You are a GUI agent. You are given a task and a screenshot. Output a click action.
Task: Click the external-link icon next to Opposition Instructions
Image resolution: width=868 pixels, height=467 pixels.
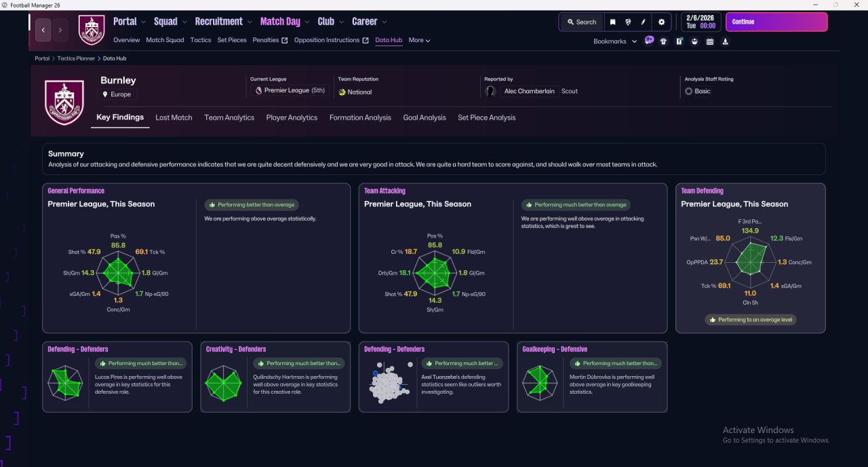pyautogui.click(x=366, y=40)
